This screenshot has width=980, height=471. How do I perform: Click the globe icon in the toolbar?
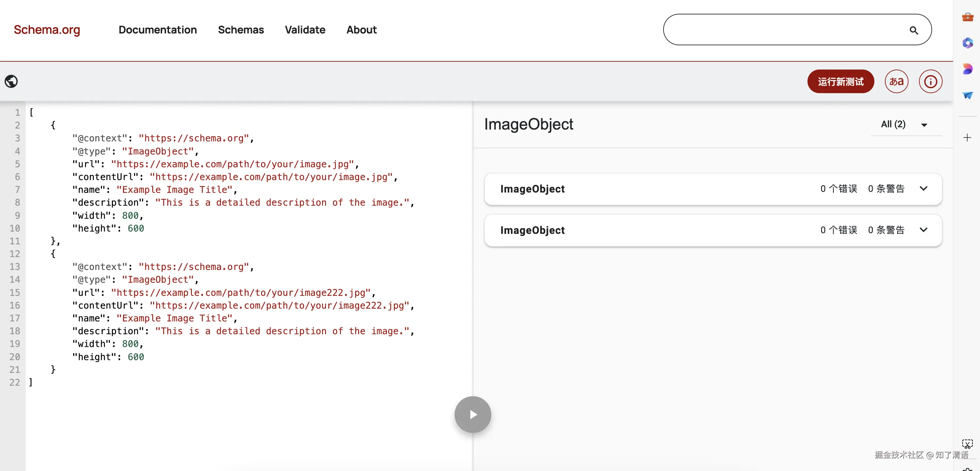tap(11, 81)
